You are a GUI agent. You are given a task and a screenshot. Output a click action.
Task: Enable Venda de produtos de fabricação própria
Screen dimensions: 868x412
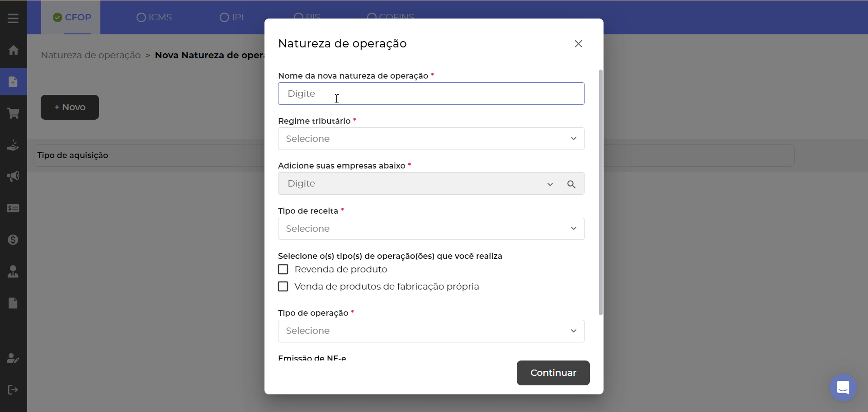pyautogui.click(x=283, y=287)
